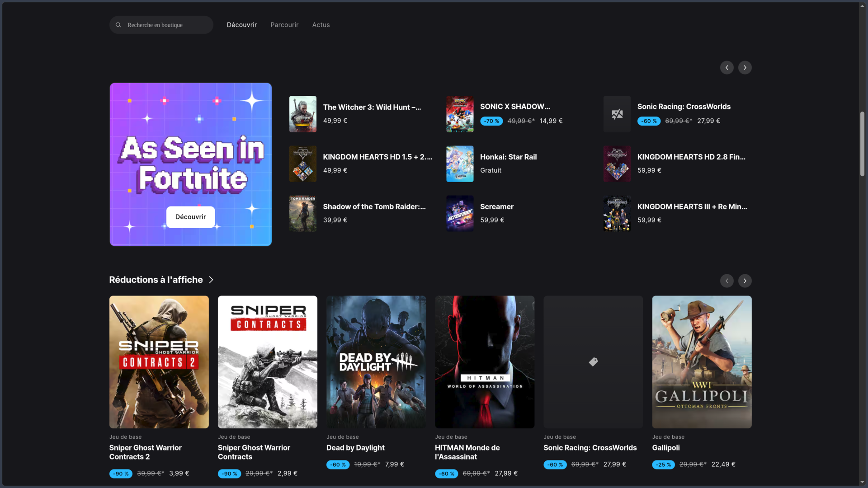
Task: Open the As Seen in Fortnite banner
Action: point(191,164)
